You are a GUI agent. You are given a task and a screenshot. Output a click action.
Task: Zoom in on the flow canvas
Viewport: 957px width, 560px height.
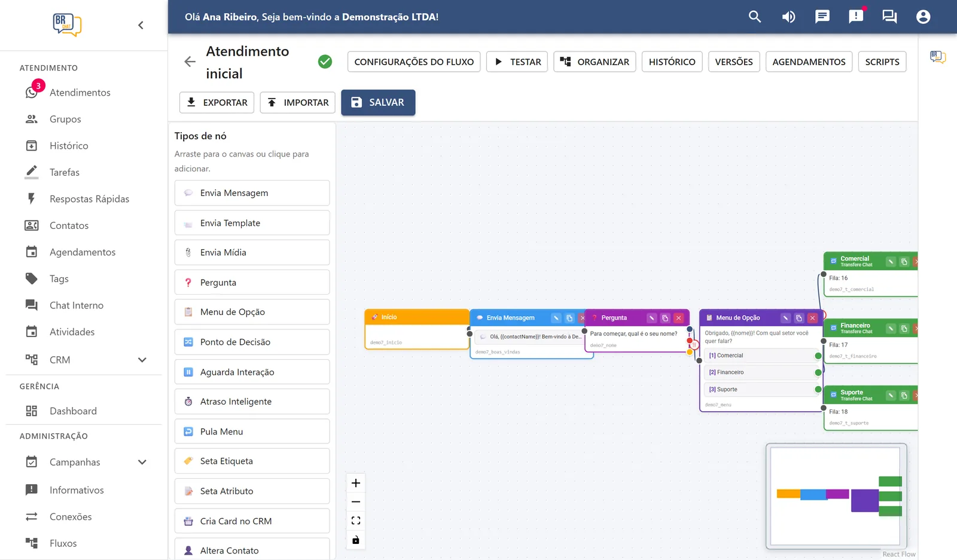tap(356, 483)
